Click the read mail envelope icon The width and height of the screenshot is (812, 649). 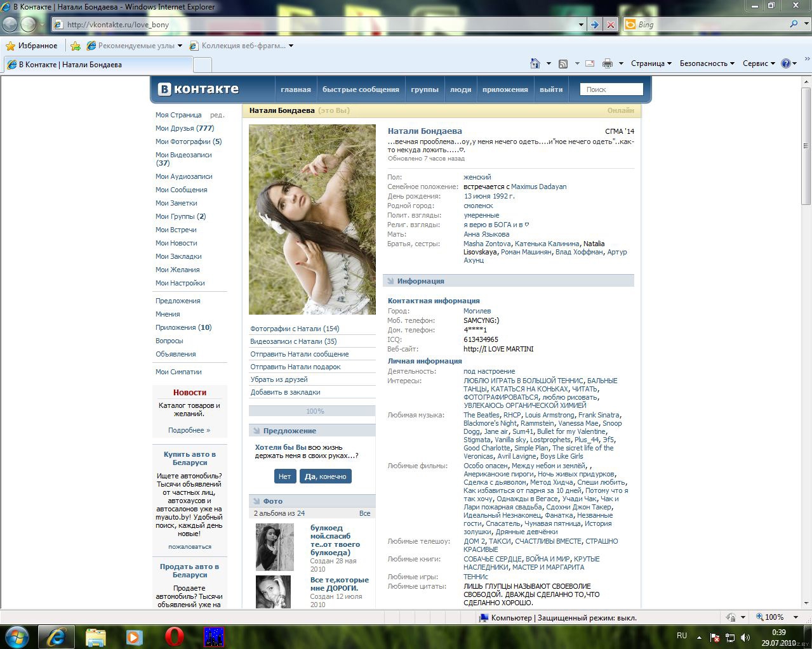[590, 63]
